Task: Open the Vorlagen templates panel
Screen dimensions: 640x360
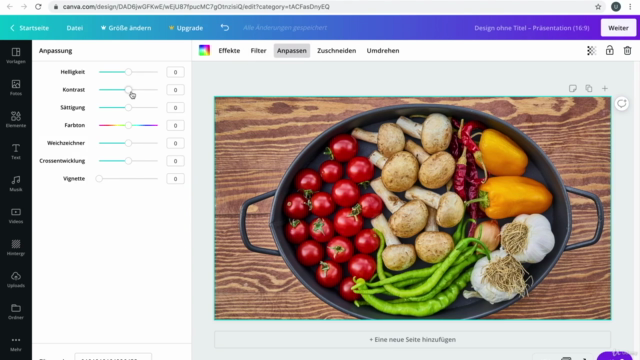Action: tap(16, 56)
